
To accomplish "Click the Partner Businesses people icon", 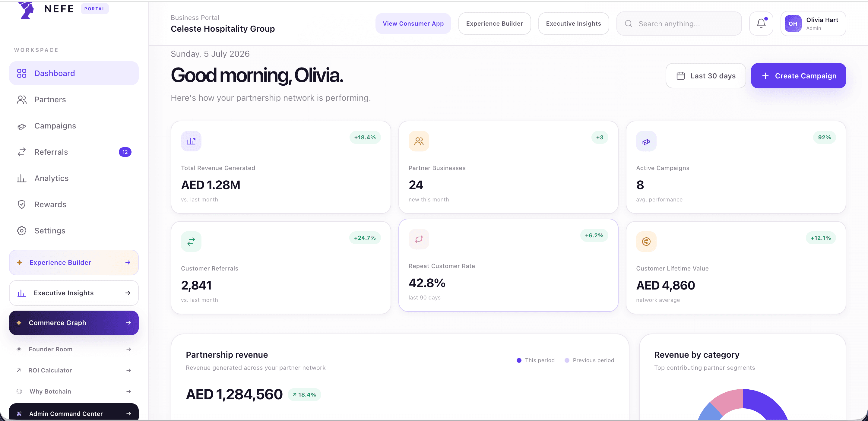I will click(419, 141).
